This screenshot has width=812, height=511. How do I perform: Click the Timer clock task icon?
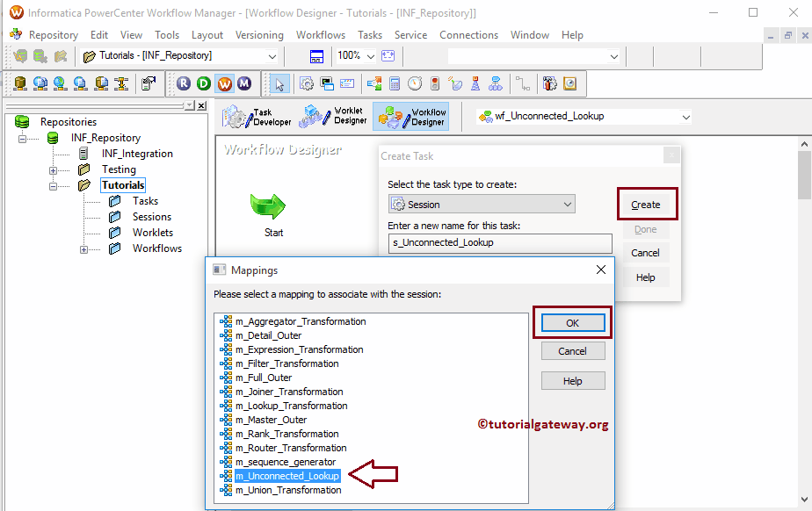pos(415,83)
